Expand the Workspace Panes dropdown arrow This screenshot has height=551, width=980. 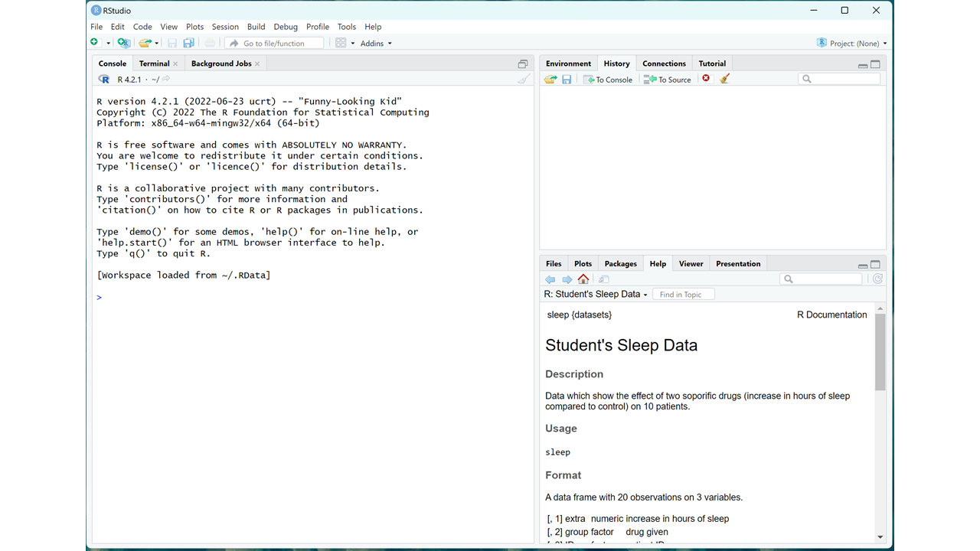pos(353,44)
